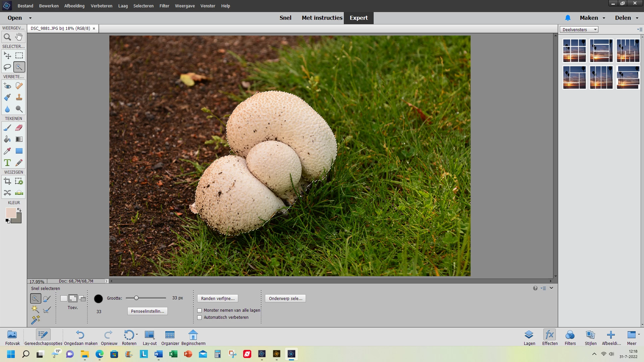Select the Crop tool
The image size is (644, 362).
(7, 181)
